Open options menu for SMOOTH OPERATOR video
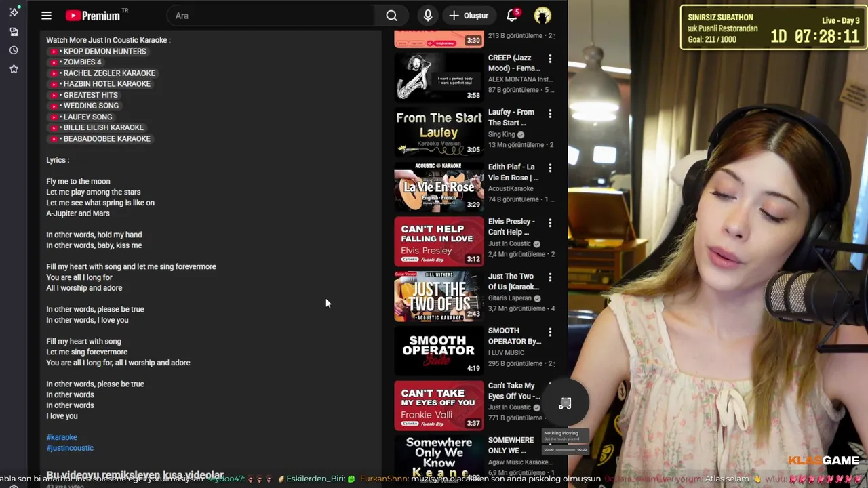 click(550, 332)
